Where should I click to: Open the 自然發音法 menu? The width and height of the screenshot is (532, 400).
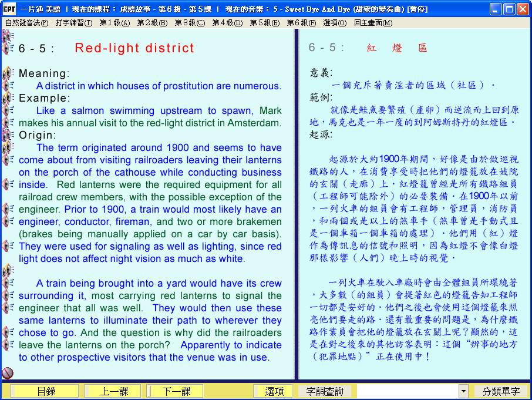[26, 23]
